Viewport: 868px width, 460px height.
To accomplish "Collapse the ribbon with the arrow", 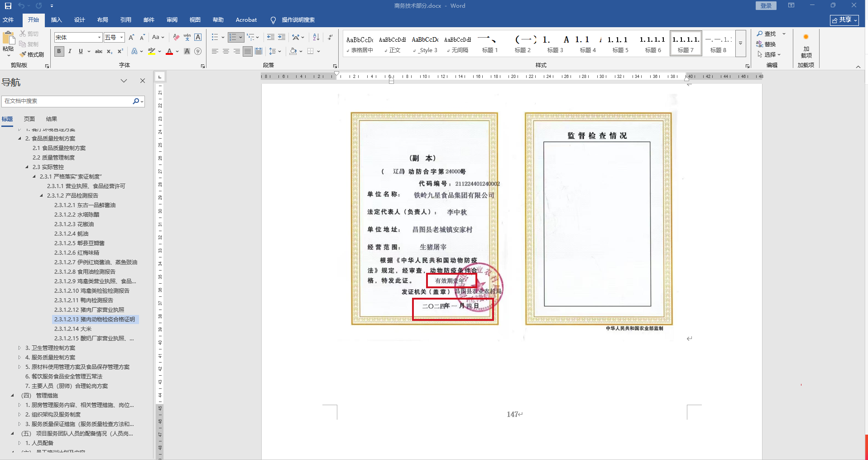I will pos(858,67).
